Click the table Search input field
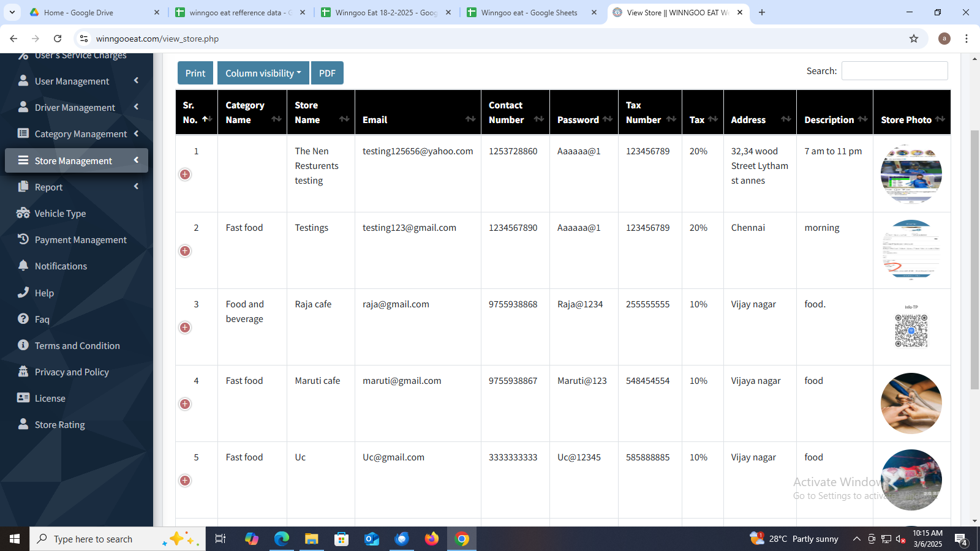This screenshot has width=980, height=551. [894, 71]
